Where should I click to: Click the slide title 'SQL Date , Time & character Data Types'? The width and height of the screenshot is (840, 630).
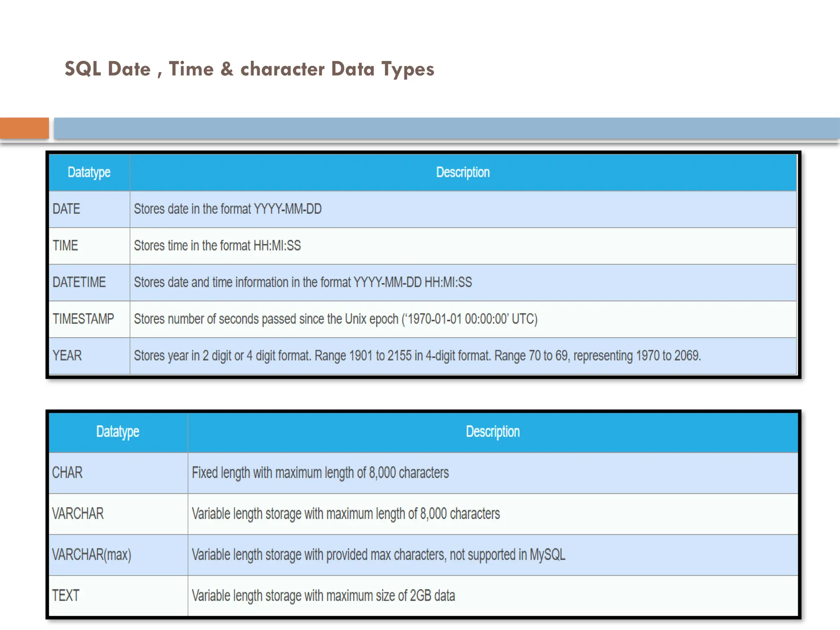[x=249, y=69]
